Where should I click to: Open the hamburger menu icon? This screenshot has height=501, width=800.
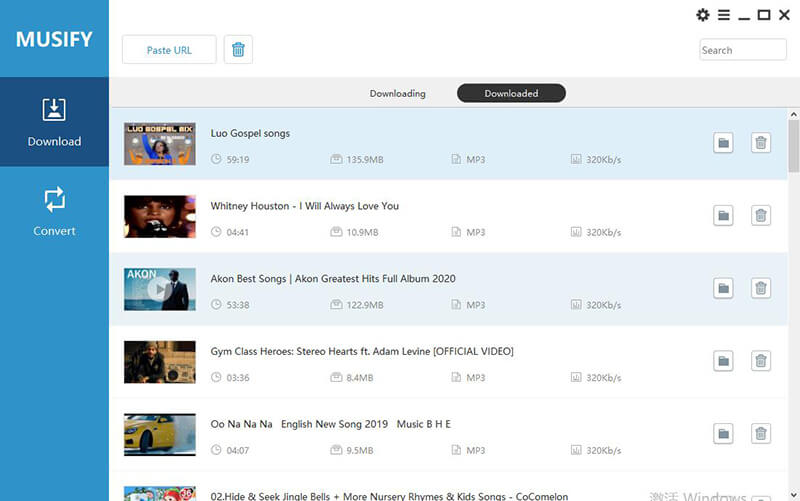723,15
